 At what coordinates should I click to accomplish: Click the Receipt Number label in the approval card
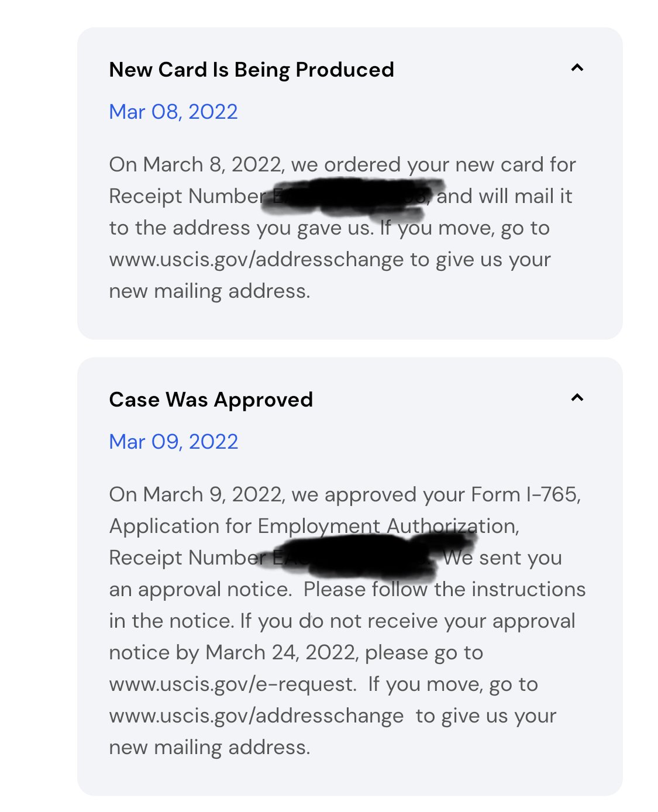[187, 558]
